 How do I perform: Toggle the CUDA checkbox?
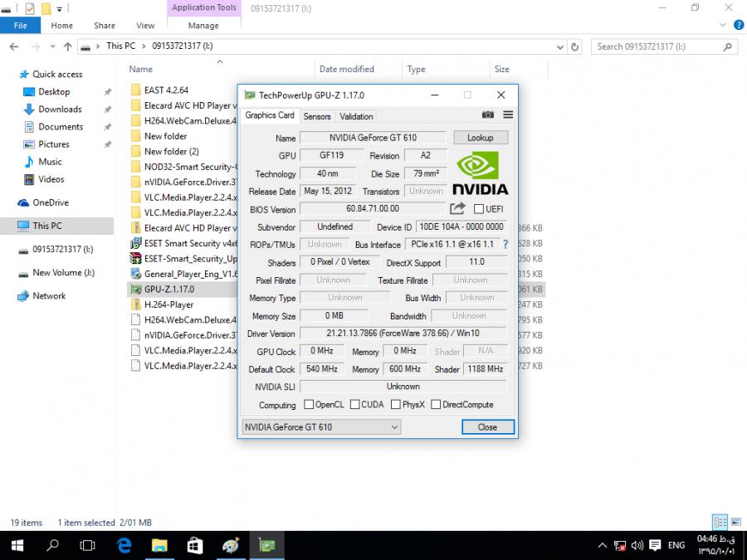(354, 404)
